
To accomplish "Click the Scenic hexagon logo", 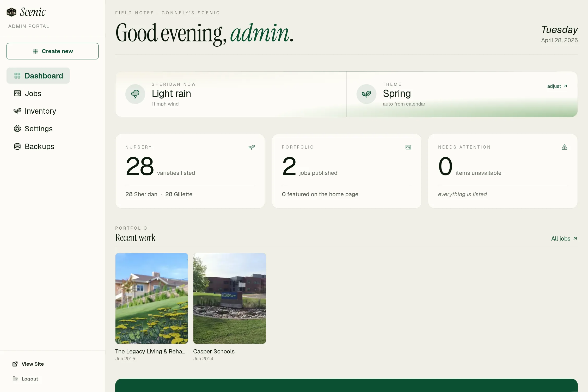I will (x=11, y=12).
